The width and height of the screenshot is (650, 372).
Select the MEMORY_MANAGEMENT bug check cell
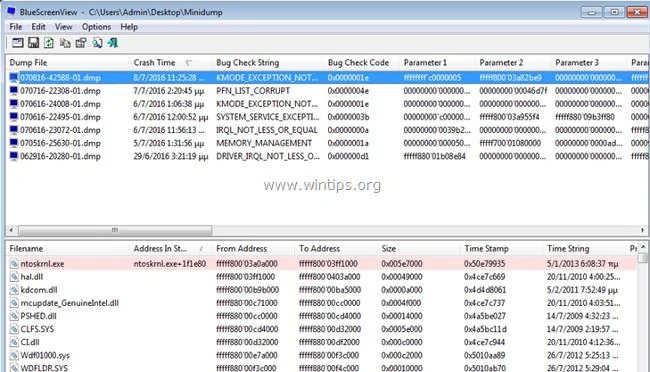264,143
